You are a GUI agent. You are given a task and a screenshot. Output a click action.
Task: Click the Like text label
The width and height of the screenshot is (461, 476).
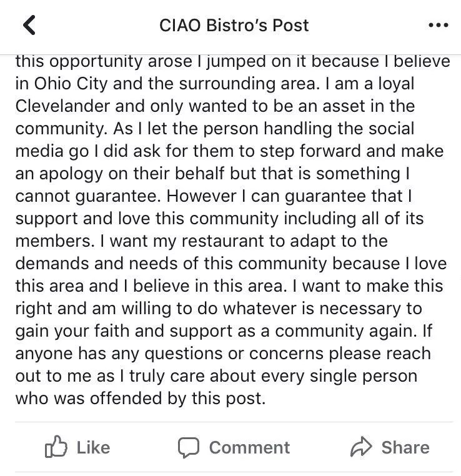(x=93, y=447)
